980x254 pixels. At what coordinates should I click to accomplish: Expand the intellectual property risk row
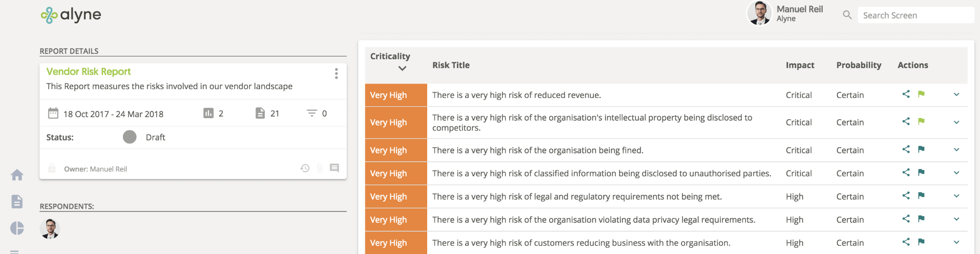tap(956, 122)
